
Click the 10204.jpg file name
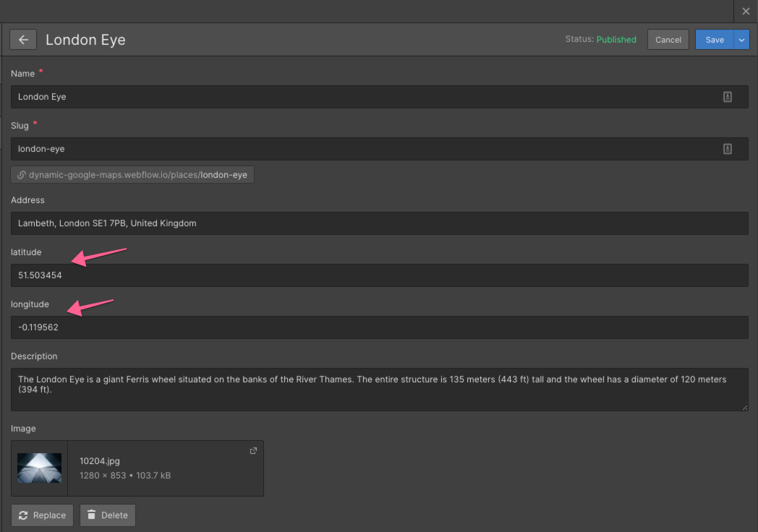coord(100,461)
